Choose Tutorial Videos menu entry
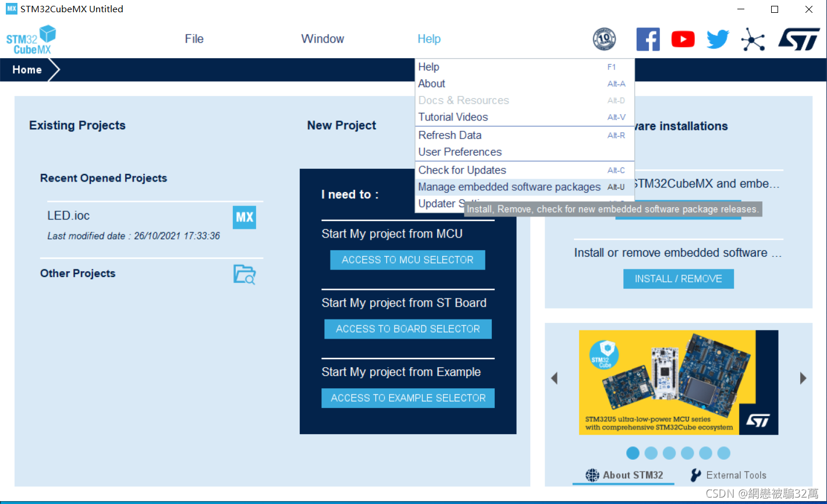827x504 pixels. (524, 117)
